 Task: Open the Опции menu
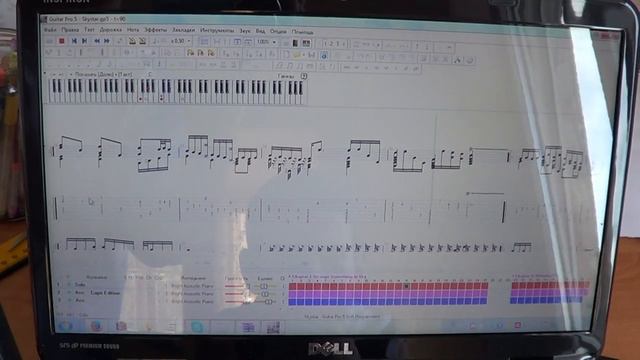pyautogui.click(x=278, y=31)
